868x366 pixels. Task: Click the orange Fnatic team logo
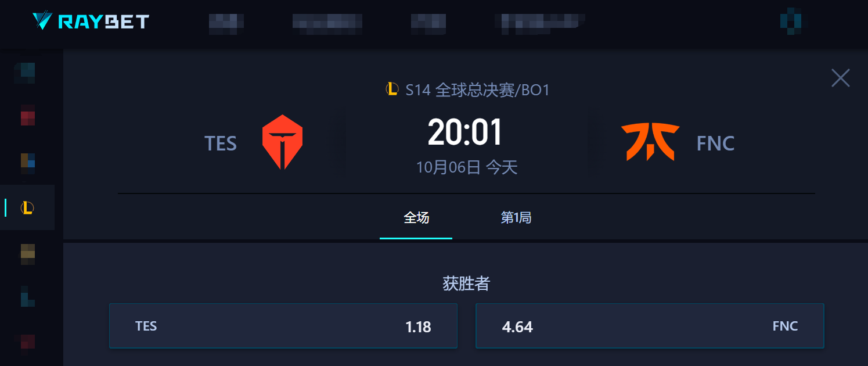(x=650, y=142)
